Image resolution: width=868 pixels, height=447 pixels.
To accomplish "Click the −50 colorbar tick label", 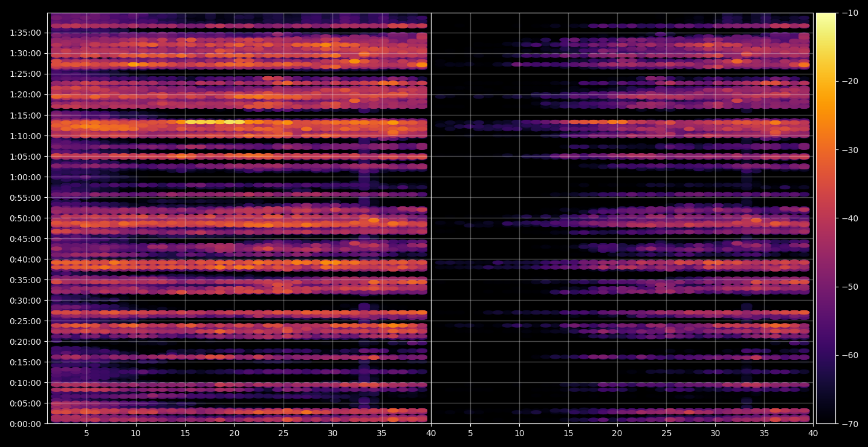I will tap(850, 286).
